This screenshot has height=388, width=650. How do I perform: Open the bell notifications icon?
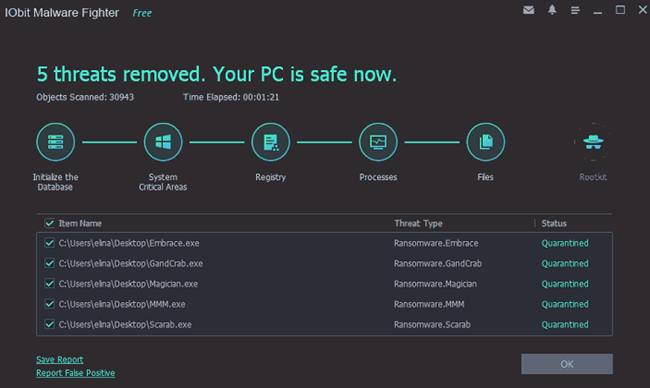coord(552,10)
